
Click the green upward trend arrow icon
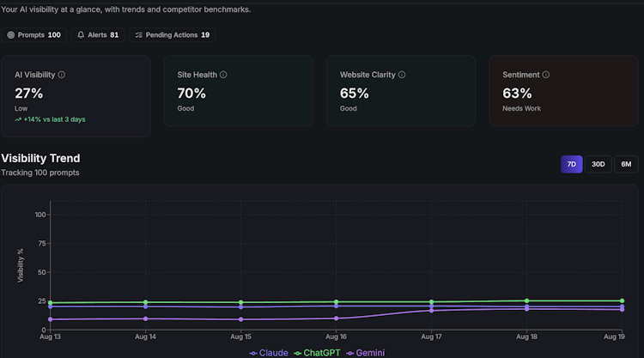tap(18, 119)
